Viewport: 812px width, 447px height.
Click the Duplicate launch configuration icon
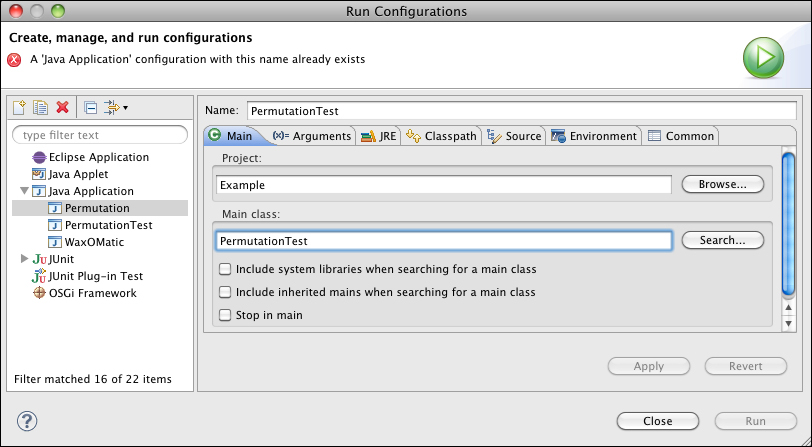[40, 107]
